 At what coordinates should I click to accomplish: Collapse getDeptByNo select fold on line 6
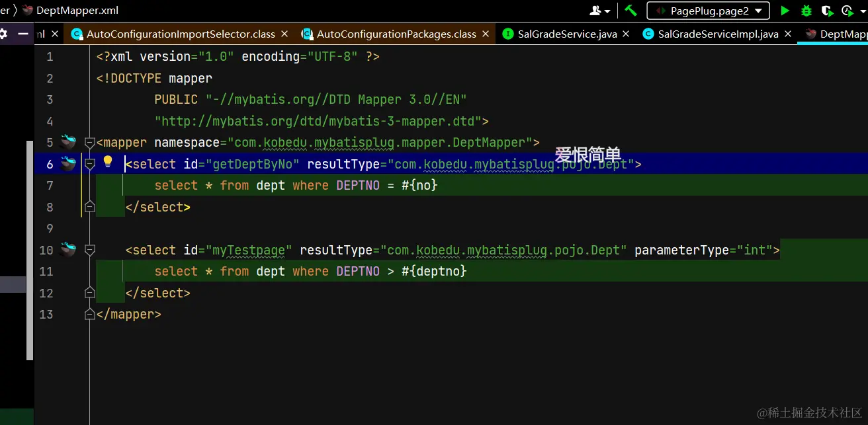click(90, 164)
